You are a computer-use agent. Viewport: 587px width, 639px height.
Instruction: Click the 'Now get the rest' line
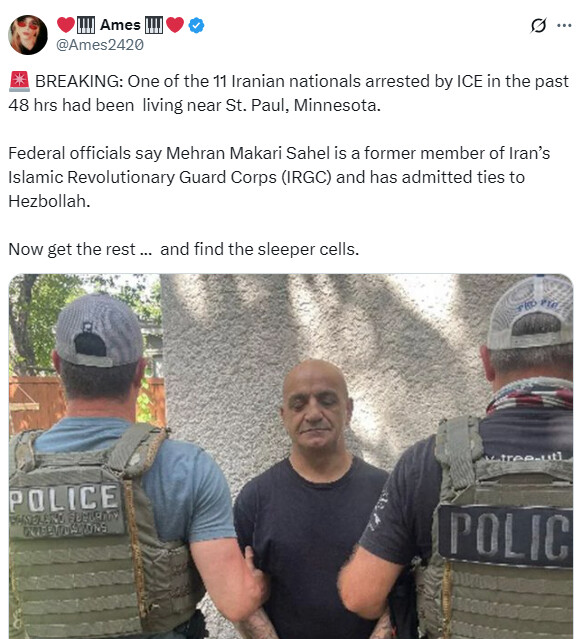(x=184, y=249)
